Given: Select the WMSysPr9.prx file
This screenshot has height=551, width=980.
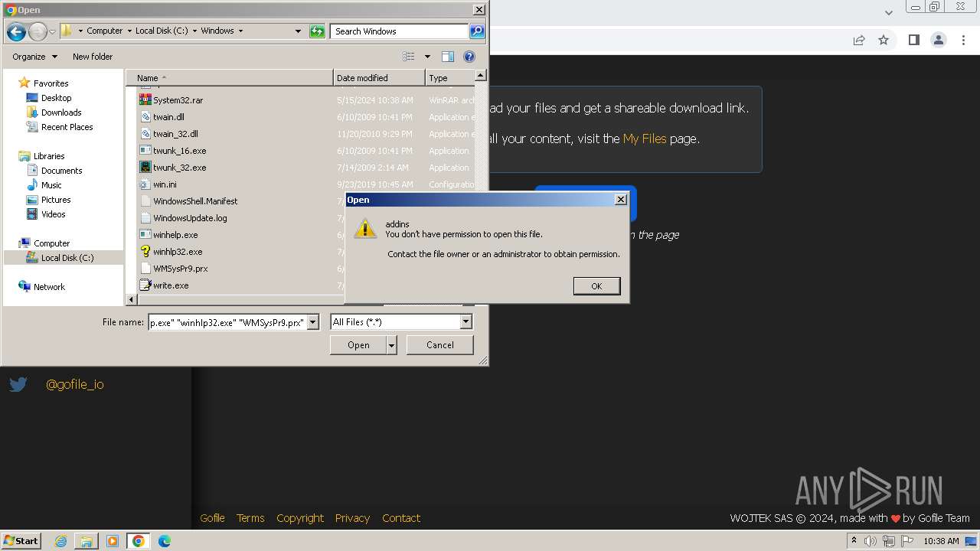Looking at the screenshot, I should click(180, 269).
